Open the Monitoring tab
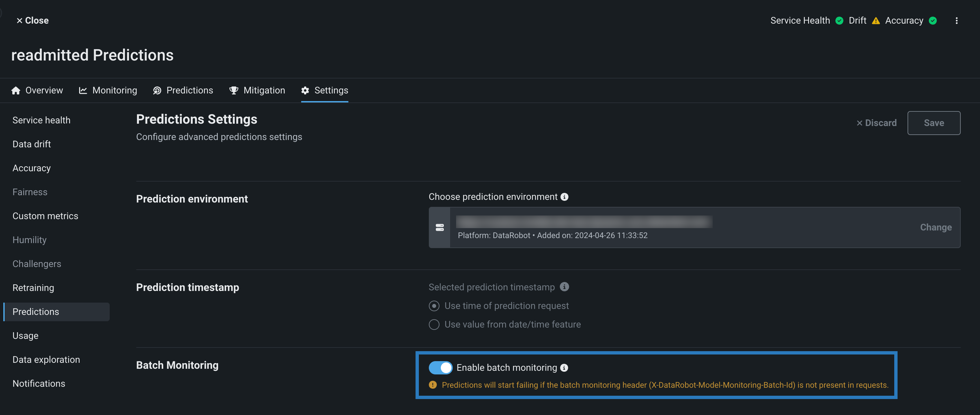Image resolution: width=980 pixels, height=415 pixels. click(108, 90)
